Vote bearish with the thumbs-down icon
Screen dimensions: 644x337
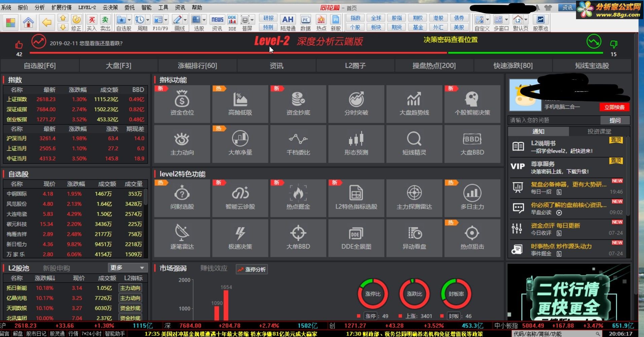click(x=614, y=44)
